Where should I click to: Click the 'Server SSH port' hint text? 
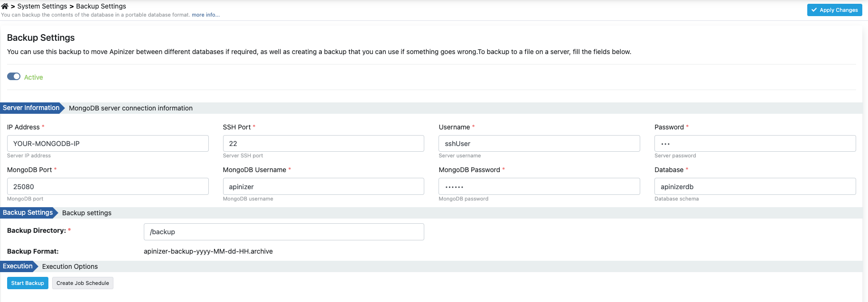click(x=243, y=156)
